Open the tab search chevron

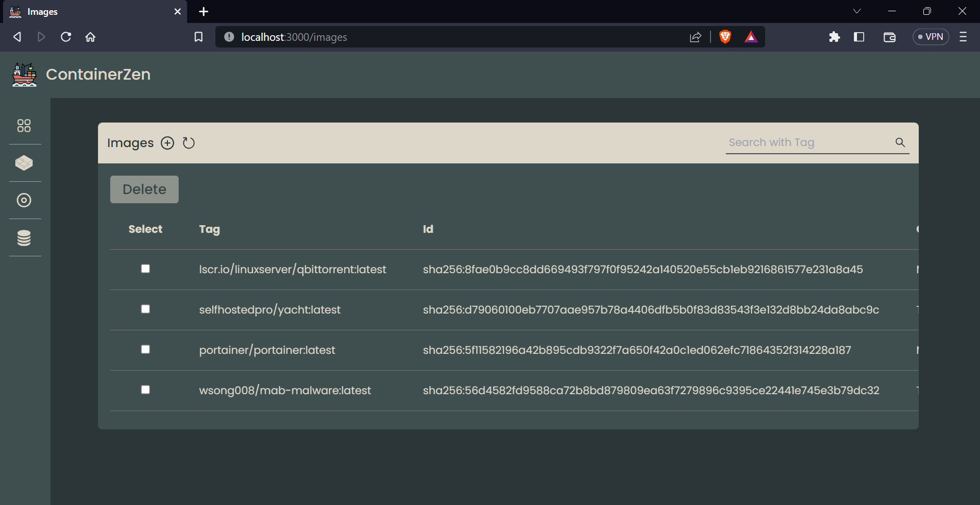pyautogui.click(x=857, y=11)
